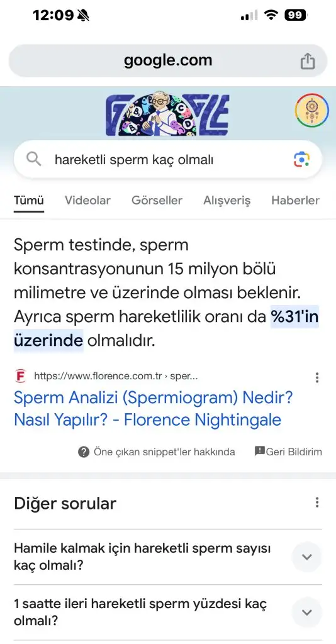
Task: Select the Haberler tab
Action: (295, 201)
